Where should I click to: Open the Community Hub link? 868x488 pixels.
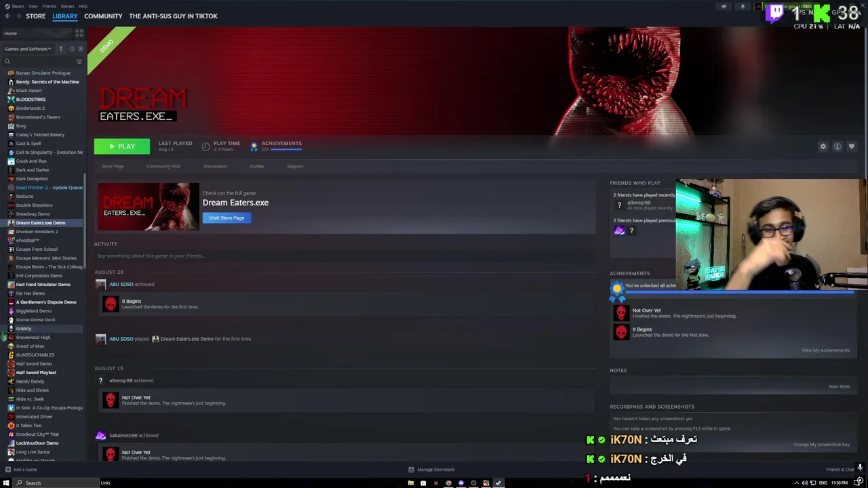[163, 166]
